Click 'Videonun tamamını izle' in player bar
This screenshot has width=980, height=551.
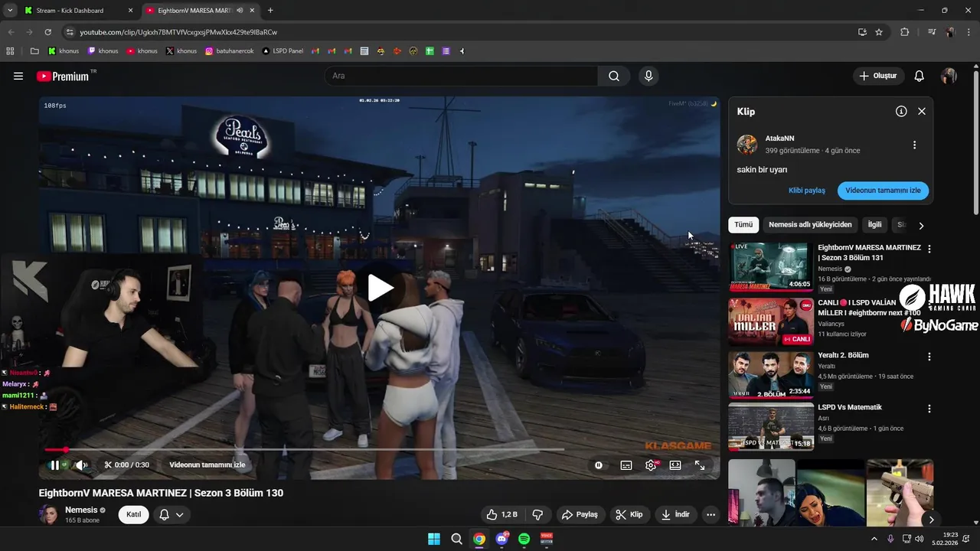[x=207, y=465]
